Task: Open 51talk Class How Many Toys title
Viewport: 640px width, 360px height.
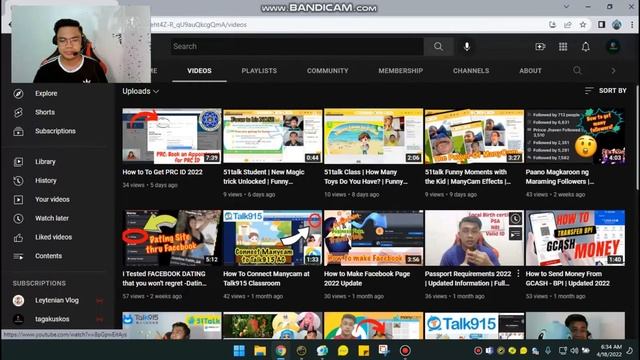Action: pyautogui.click(x=366, y=177)
